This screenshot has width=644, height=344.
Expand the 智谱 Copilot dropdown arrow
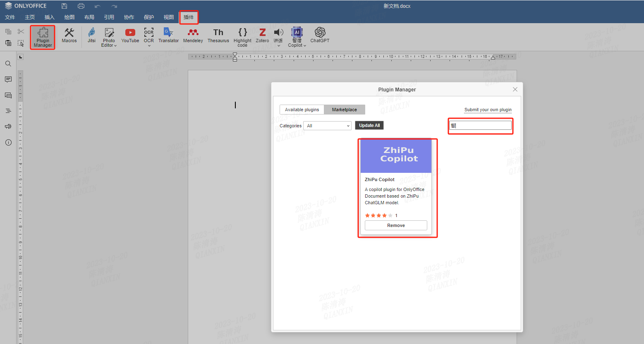pos(305,45)
